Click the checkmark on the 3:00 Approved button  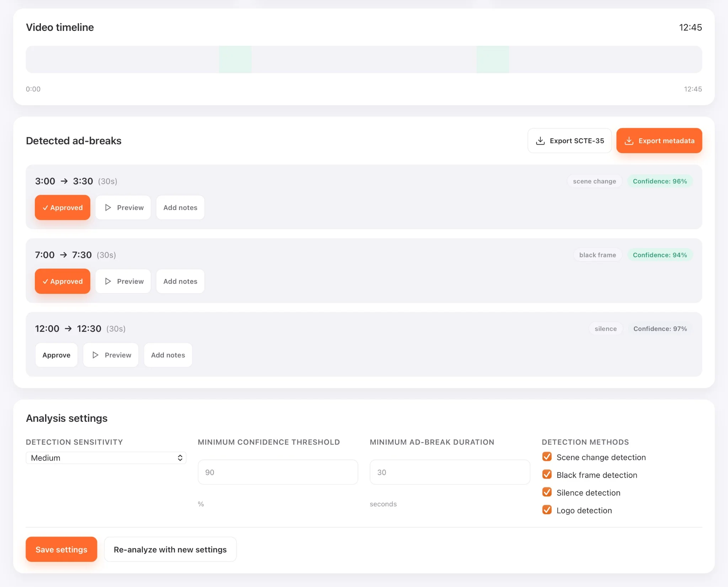point(45,208)
